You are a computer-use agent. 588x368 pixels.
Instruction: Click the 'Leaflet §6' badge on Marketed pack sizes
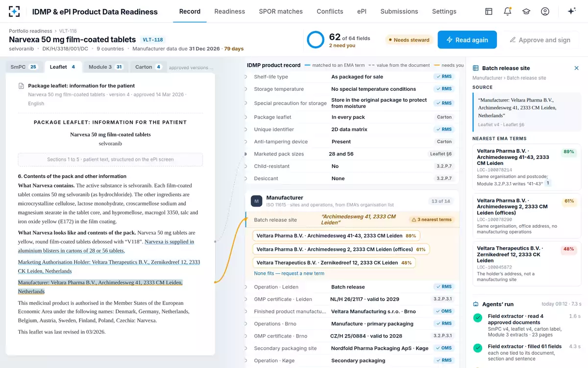pos(441,154)
